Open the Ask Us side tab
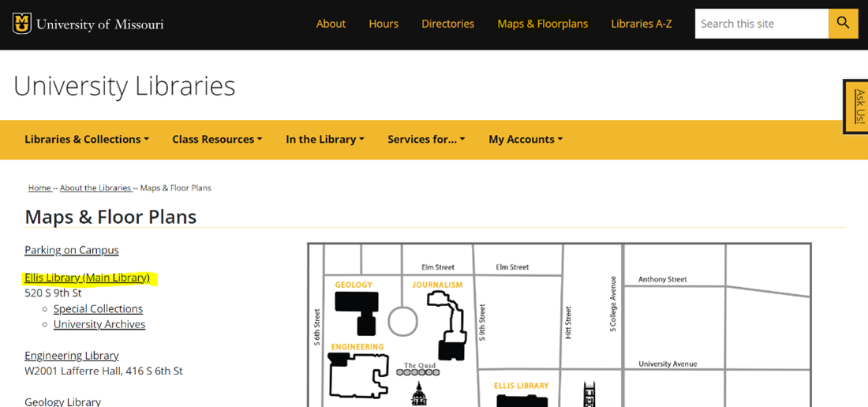Image resolution: width=868 pixels, height=407 pixels. pos(858,106)
